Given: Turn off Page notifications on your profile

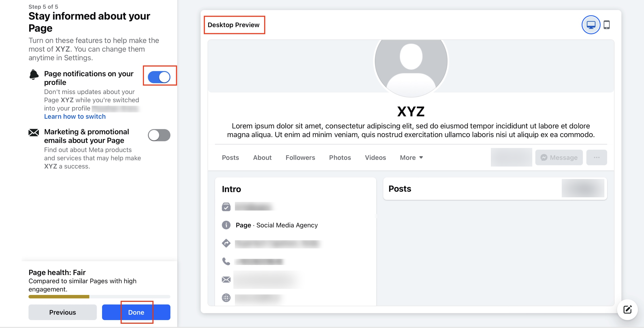Looking at the screenshot, I should tap(159, 77).
